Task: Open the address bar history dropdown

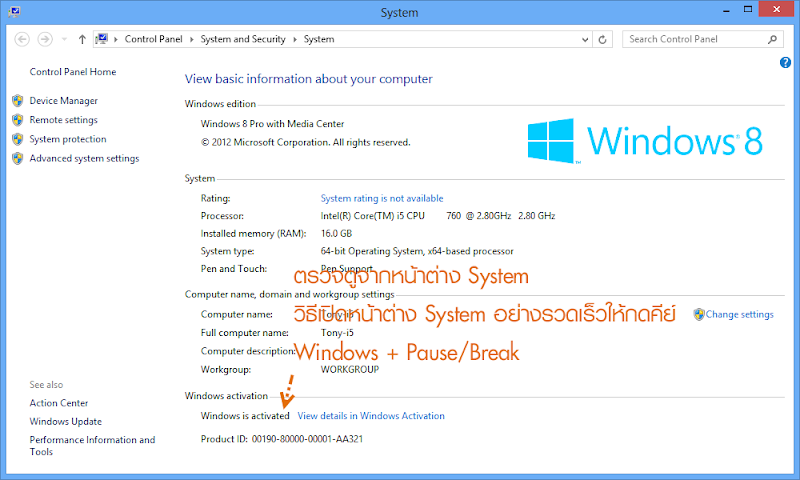Action: click(585, 39)
